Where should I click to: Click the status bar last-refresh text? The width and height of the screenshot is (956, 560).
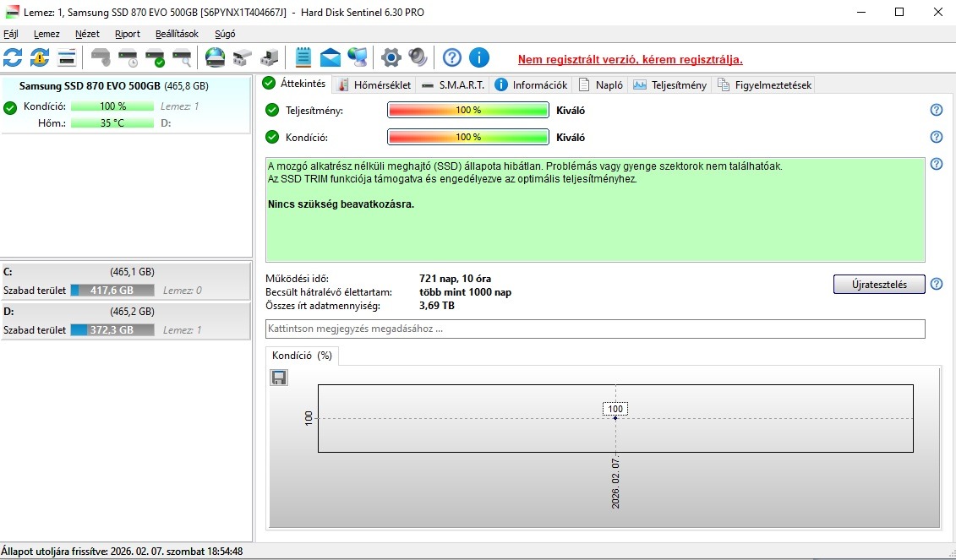(122, 552)
